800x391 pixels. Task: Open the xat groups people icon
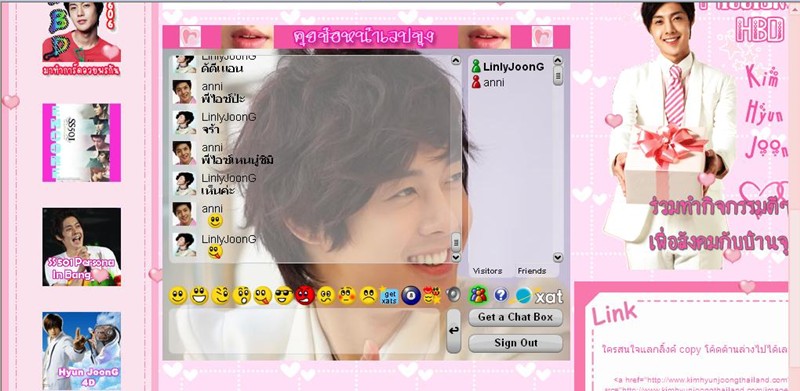[x=478, y=295]
